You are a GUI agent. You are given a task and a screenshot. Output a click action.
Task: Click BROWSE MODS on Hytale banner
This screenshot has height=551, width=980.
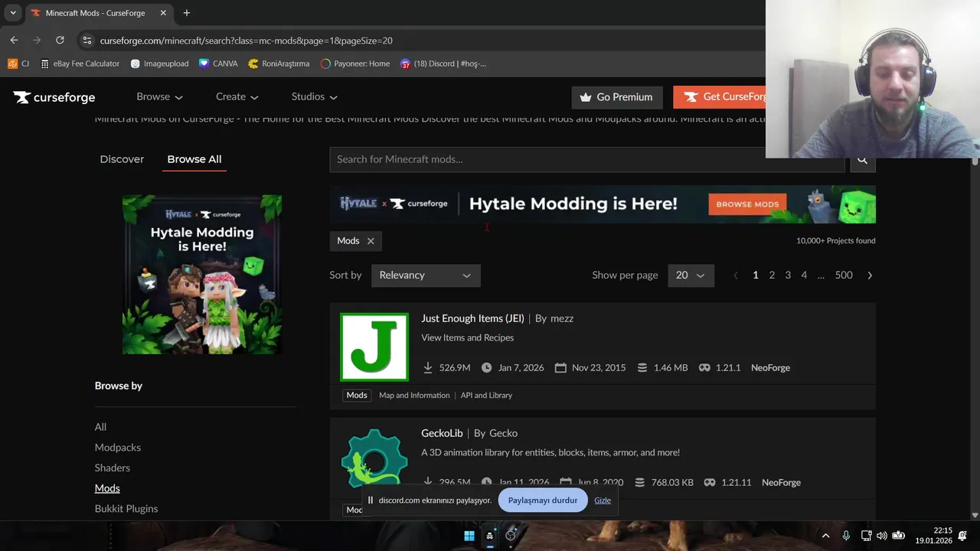click(x=747, y=204)
